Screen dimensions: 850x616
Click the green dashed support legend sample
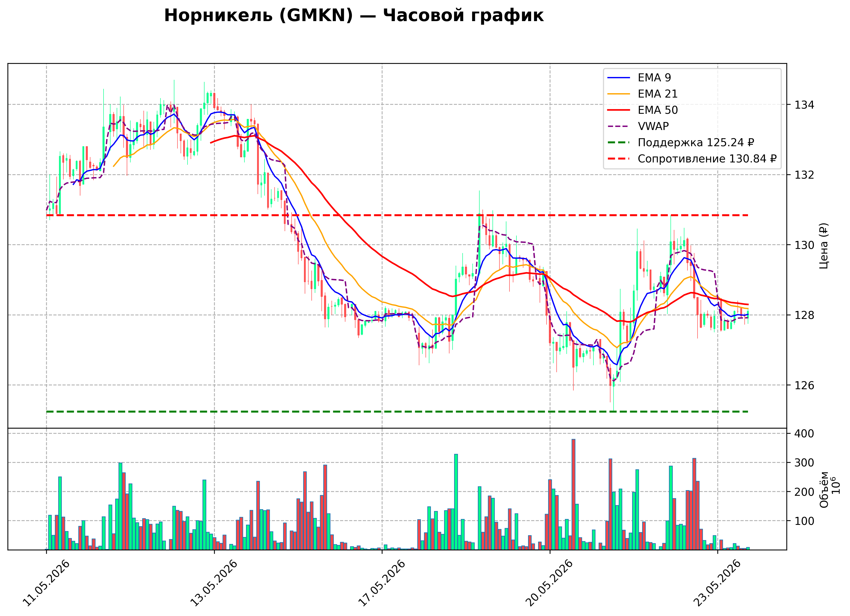pos(618,142)
